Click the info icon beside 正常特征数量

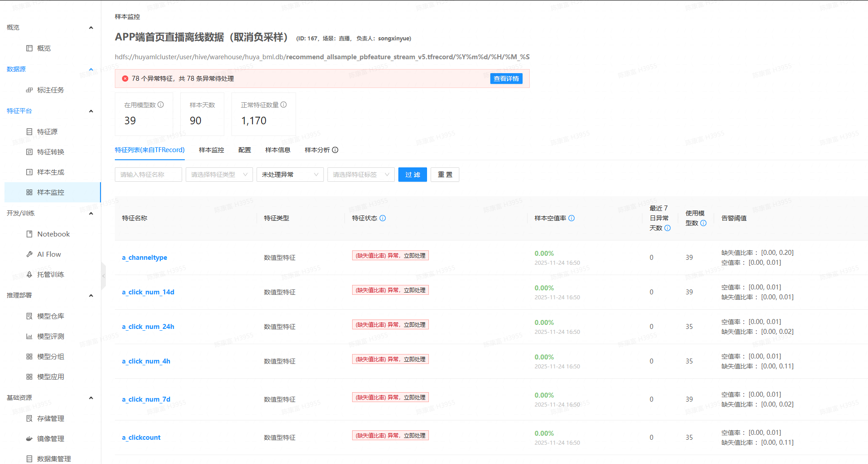click(x=284, y=105)
